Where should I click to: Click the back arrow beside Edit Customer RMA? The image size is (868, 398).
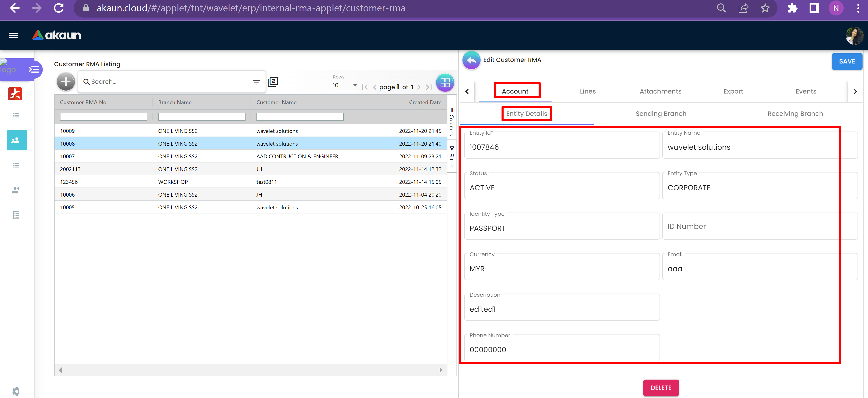click(x=471, y=60)
